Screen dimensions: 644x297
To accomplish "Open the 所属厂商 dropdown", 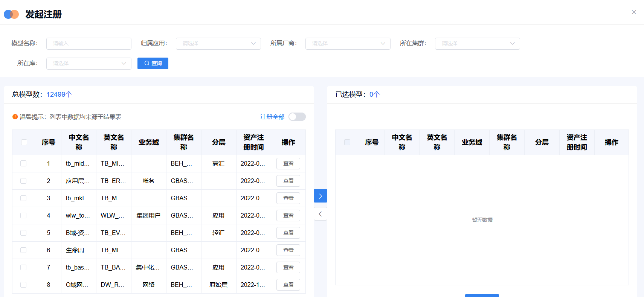I will coord(348,44).
